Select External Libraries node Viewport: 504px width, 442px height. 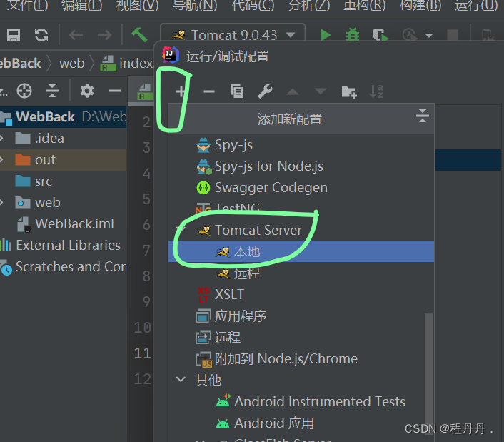pos(64,245)
